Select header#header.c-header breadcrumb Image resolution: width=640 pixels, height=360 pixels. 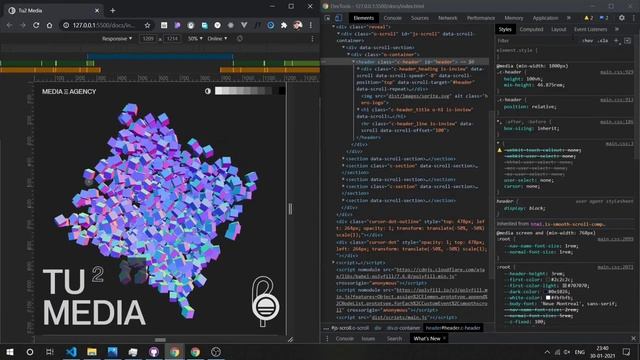click(453, 328)
